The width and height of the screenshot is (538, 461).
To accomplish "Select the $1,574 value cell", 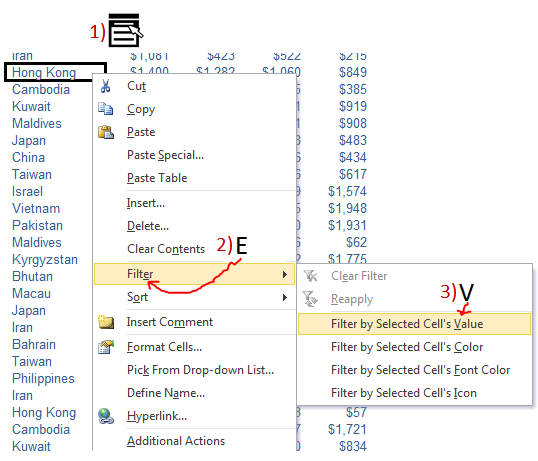I will tap(348, 191).
